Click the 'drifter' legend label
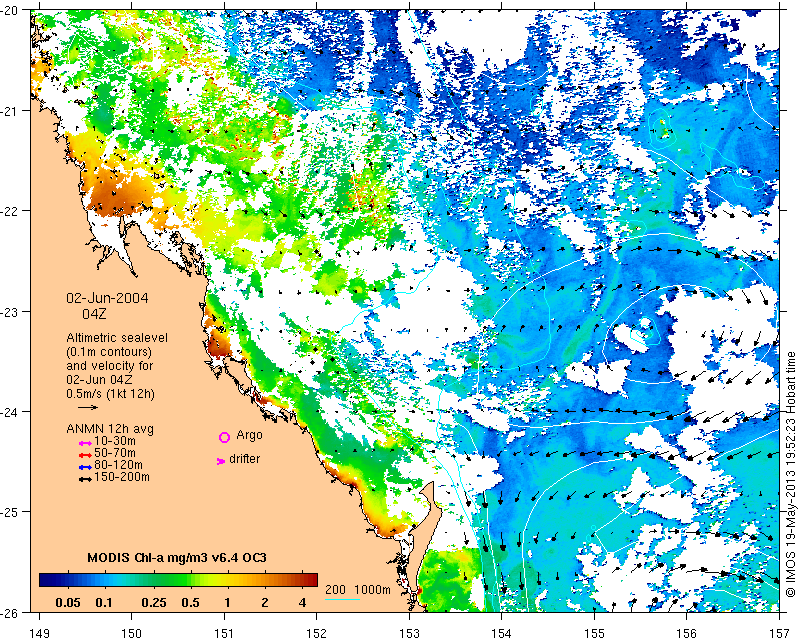Image resolution: width=800 pixels, height=640 pixels. 244,459
